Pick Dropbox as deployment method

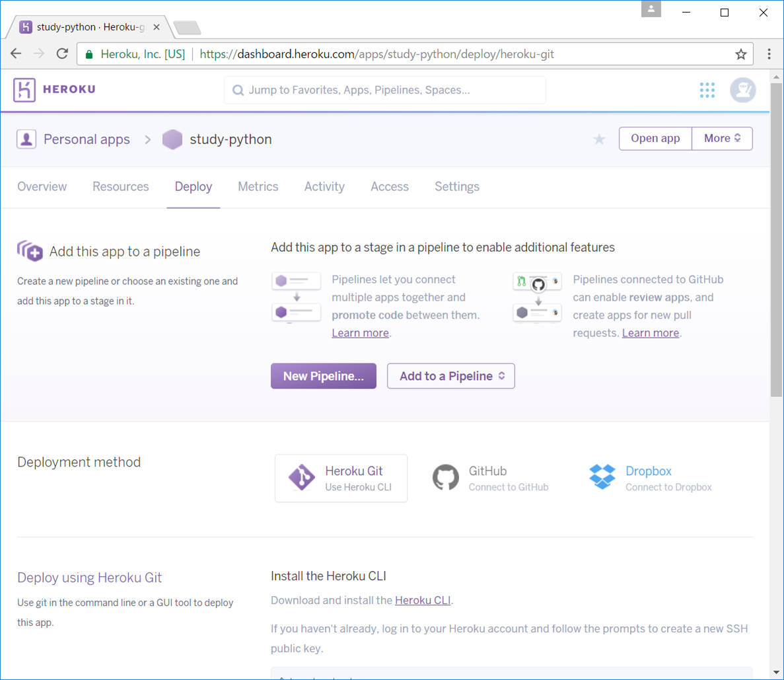(650, 478)
